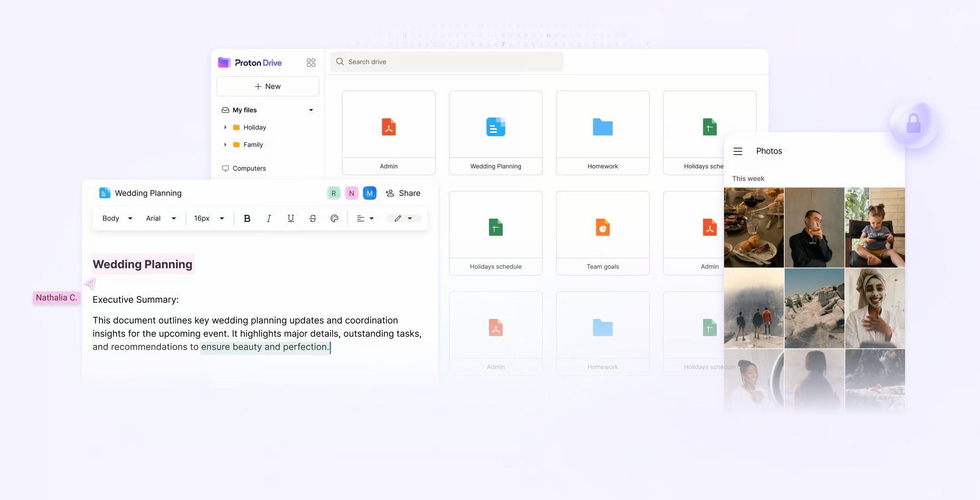The image size is (980, 500).
Task: Open the faded Admin PDF in bottom row
Action: tap(495, 333)
